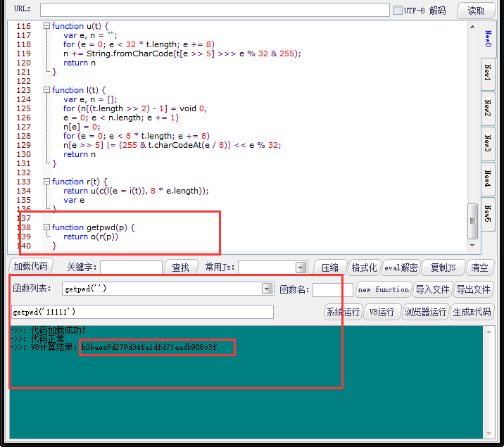
Task: Click the V8运行 button
Action: (382, 312)
